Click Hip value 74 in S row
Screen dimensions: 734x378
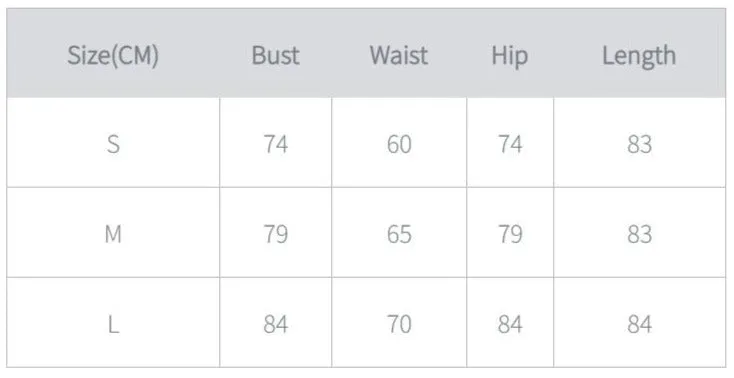click(510, 144)
